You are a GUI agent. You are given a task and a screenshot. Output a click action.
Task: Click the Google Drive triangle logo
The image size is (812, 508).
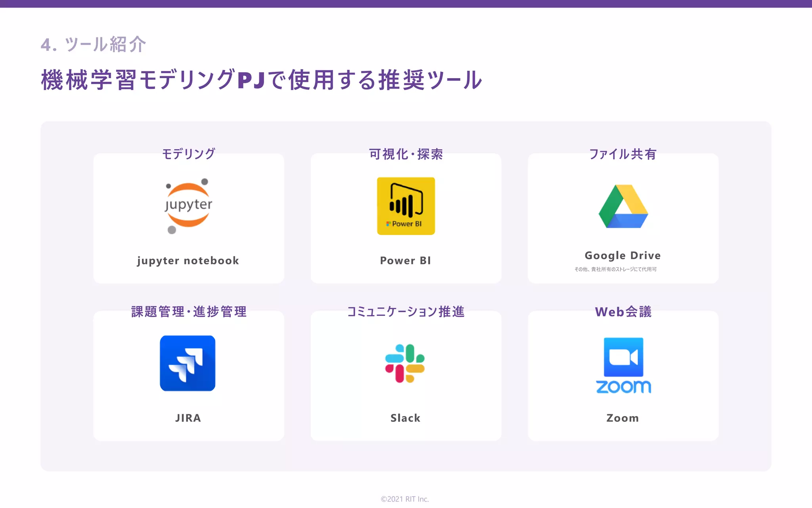pyautogui.click(x=623, y=206)
